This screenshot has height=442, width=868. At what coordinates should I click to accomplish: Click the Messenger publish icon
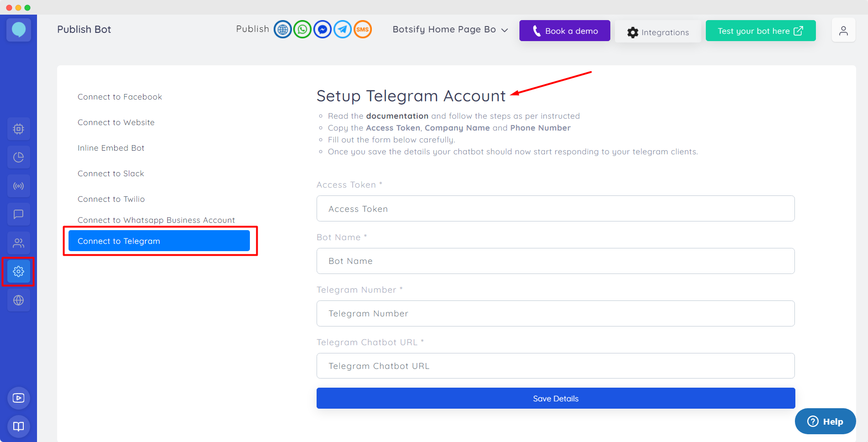[323, 30]
